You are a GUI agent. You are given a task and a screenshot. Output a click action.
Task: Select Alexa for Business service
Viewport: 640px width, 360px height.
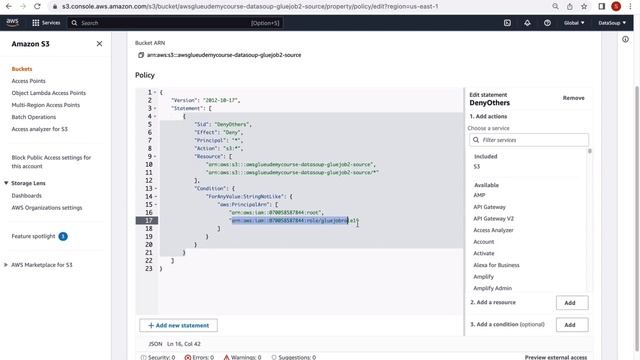pyautogui.click(x=496, y=265)
